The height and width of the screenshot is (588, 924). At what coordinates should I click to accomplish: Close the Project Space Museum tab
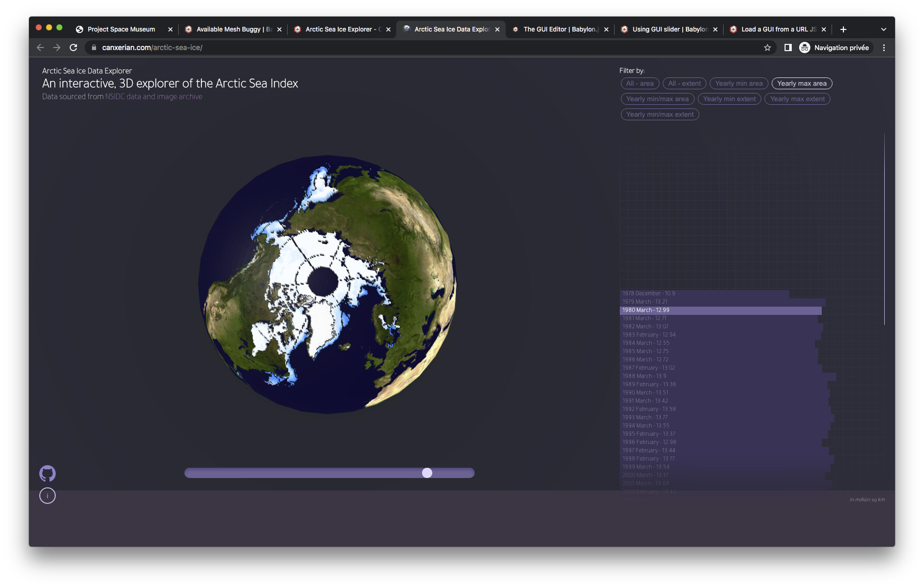(170, 29)
